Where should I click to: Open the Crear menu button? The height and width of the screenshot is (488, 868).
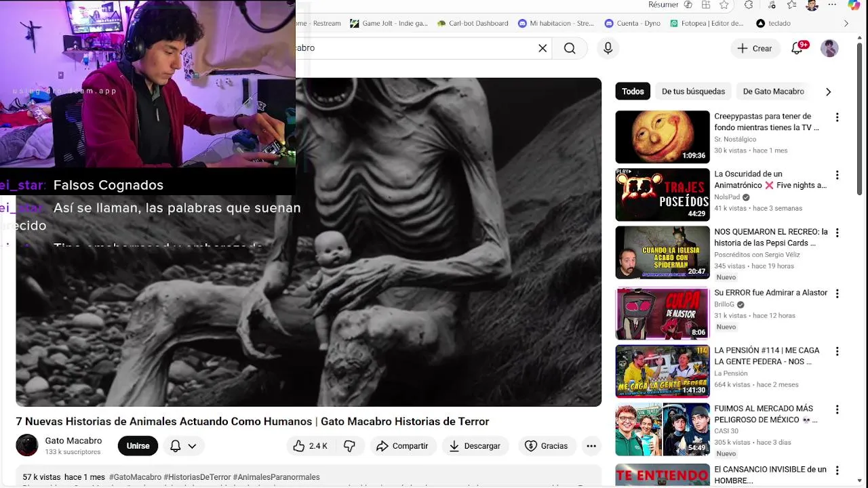tap(755, 48)
